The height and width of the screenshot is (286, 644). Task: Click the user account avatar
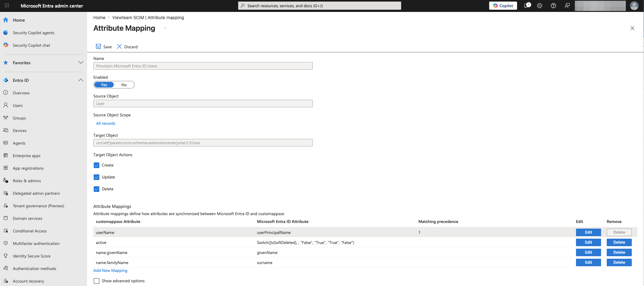click(x=634, y=6)
